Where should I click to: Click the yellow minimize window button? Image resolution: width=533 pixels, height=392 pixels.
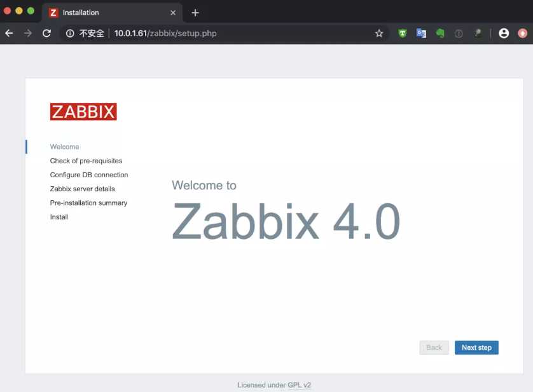pyautogui.click(x=19, y=11)
